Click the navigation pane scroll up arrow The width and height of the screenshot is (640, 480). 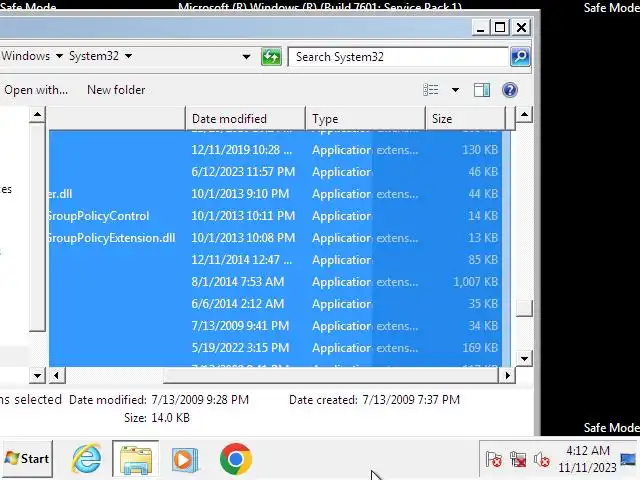(x=37, y=114)
